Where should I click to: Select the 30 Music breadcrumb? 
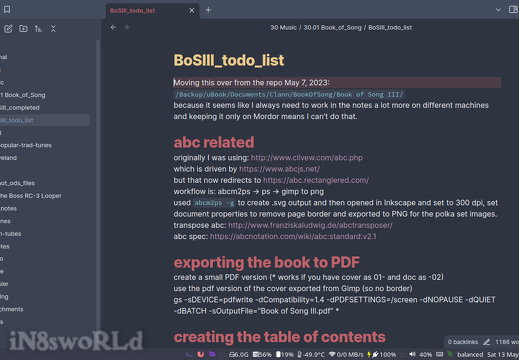pyautogui.click(x=283, y=28)
